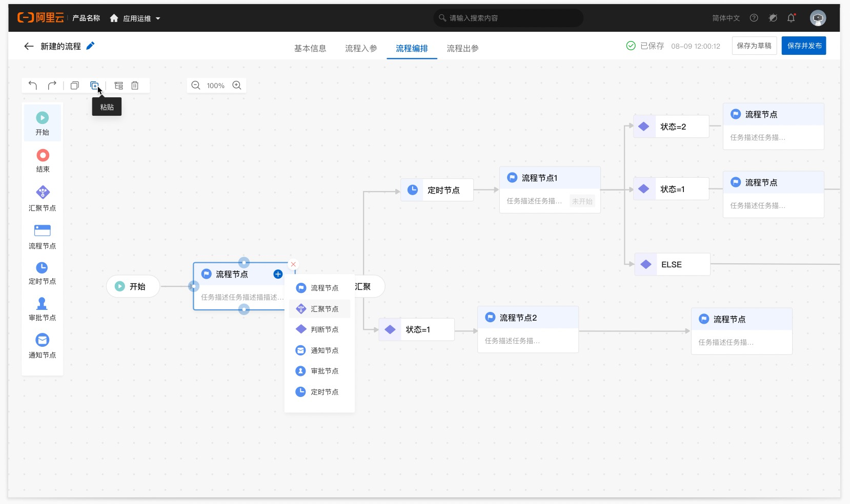Click the paste icon in toolbar
The height and width of the screenshot is (504, 850).
point(94,86)
